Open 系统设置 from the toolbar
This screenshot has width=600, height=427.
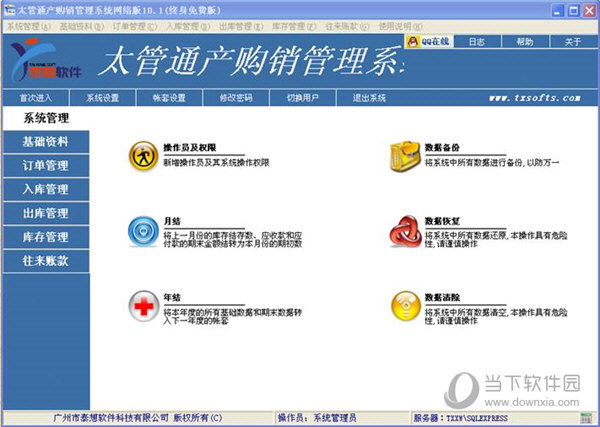(x=102, y=98)
